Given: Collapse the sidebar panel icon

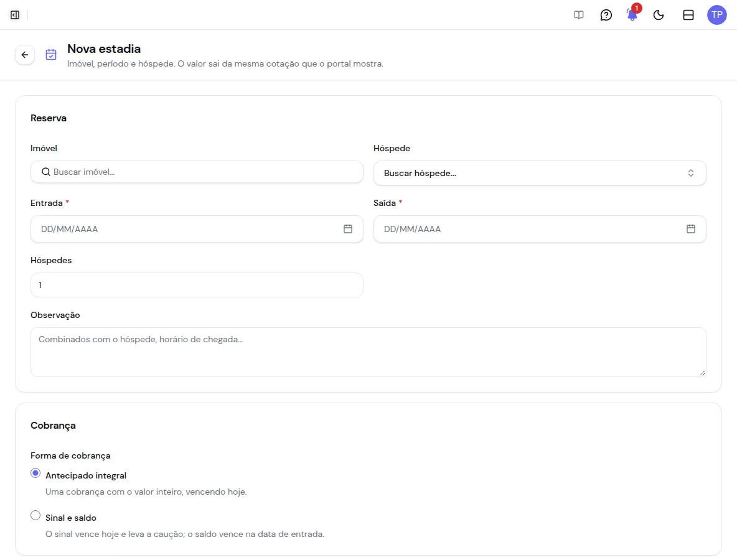Looking at the screenshot, I should [x=15, y=15].
